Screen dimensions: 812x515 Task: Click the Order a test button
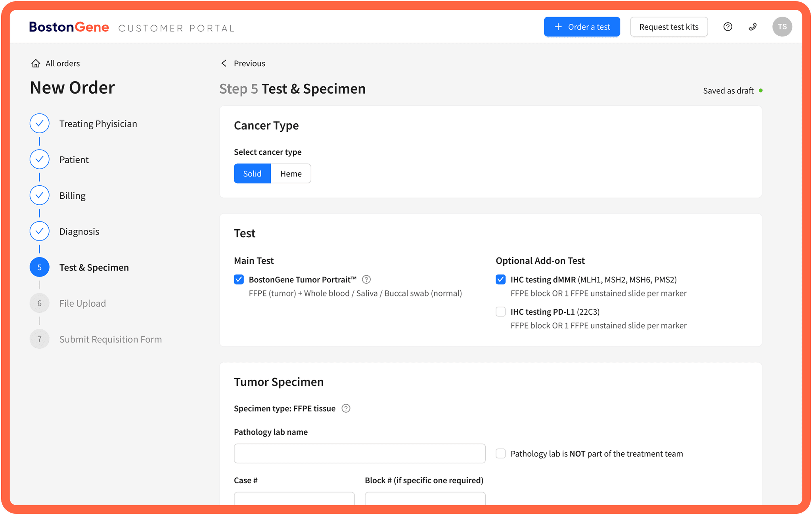[582, 27]
